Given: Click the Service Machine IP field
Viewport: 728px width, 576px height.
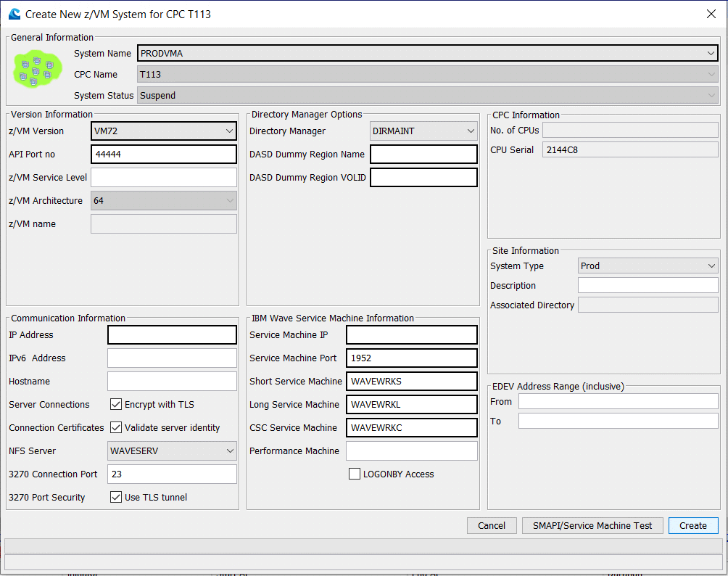Looking at the screenshot, I should (x=411, y=334).
